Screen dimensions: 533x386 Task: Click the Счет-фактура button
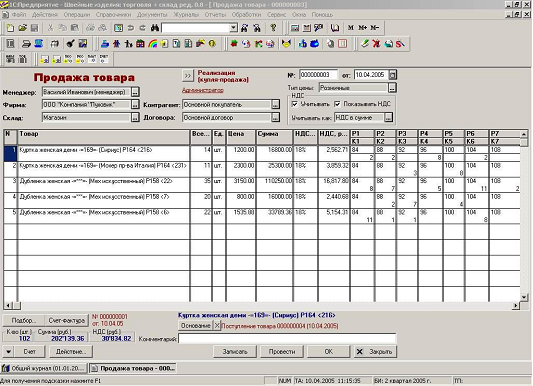pyautogui.click(x=67, y=320)
